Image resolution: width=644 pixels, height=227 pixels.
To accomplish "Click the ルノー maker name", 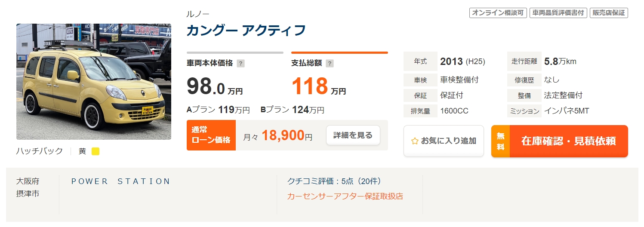I will click(198, 14).
